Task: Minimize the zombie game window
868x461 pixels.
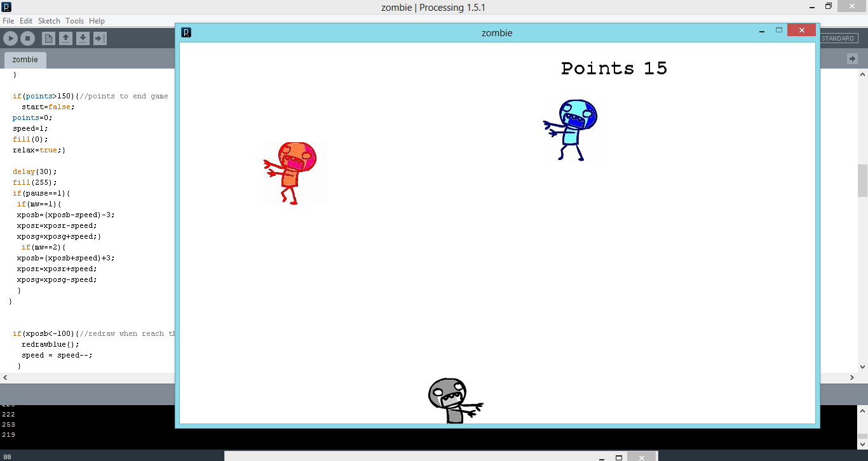Action: click(761, 30)
